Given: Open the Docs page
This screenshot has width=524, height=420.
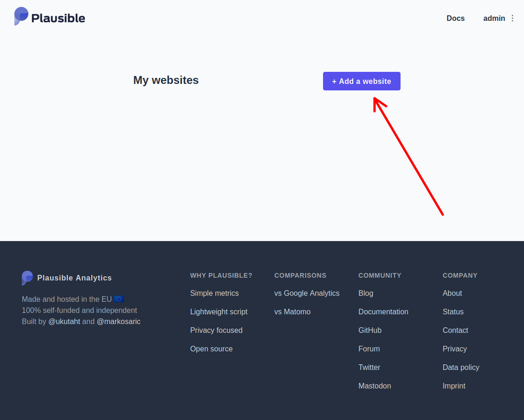Looking at the screenshot, I should [x=455, y=18].
